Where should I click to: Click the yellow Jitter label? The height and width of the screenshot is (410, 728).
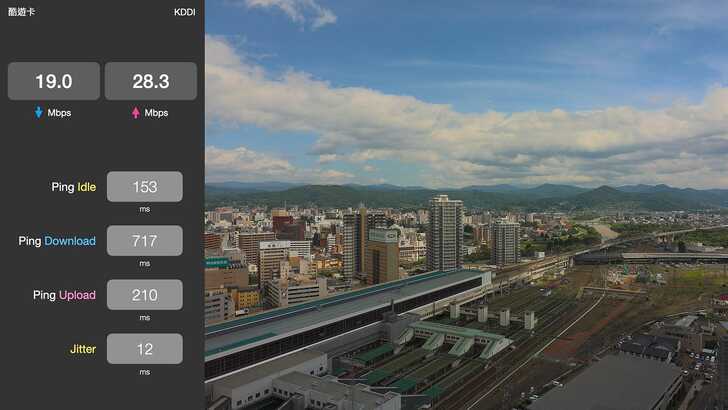point(83,349)
